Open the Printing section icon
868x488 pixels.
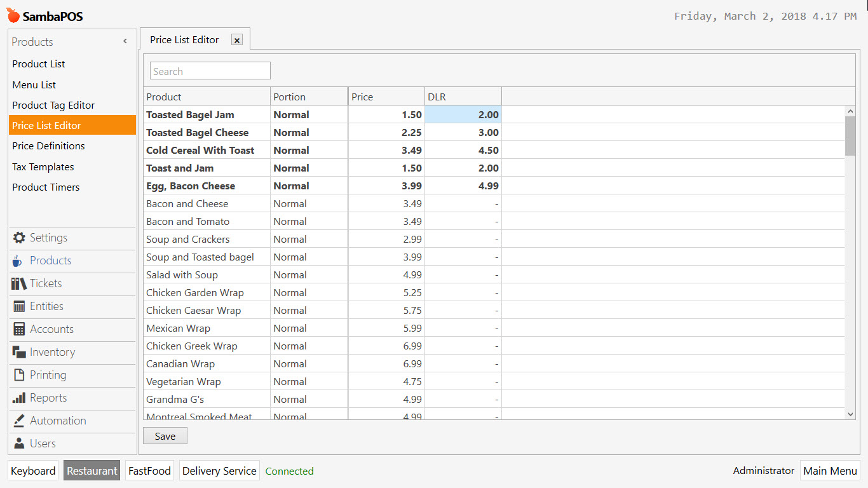pos(20,375)
